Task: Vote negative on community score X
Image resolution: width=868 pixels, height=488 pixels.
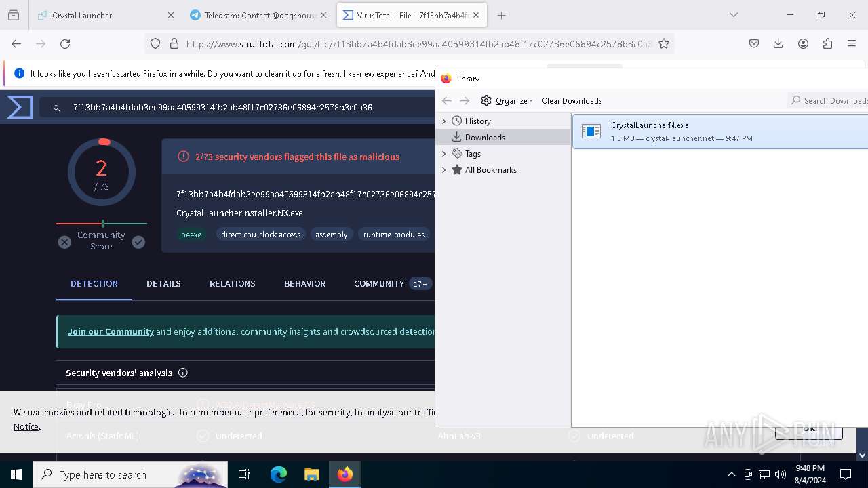Action: point(64,242)
